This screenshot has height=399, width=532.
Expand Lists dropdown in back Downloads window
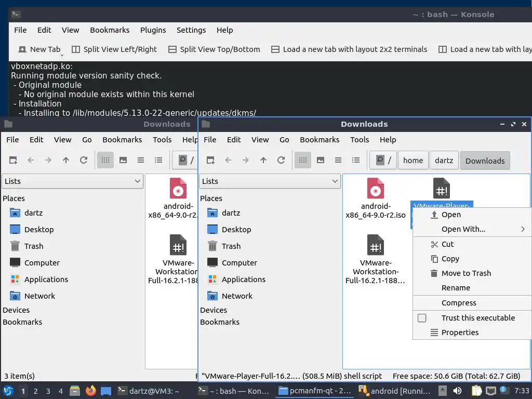(x=72, y=181)
